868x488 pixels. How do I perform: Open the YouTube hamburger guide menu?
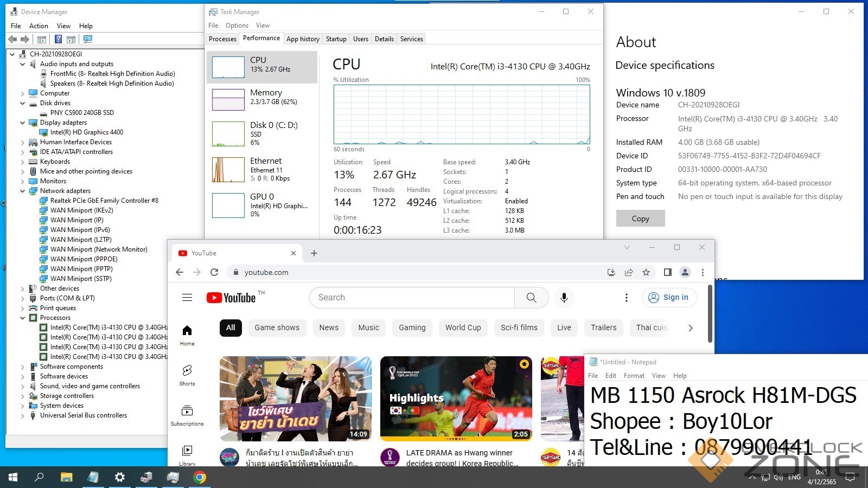coord(187,298)
